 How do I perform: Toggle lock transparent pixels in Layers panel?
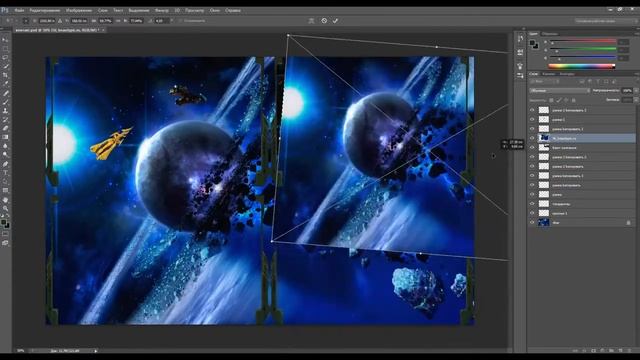point(551,100)
